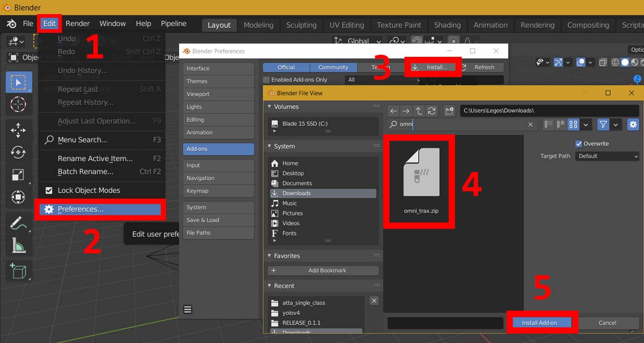This screenshot has height=343, width=644.
Task: Open the Keymap section in Preferences
Action: 219,191
